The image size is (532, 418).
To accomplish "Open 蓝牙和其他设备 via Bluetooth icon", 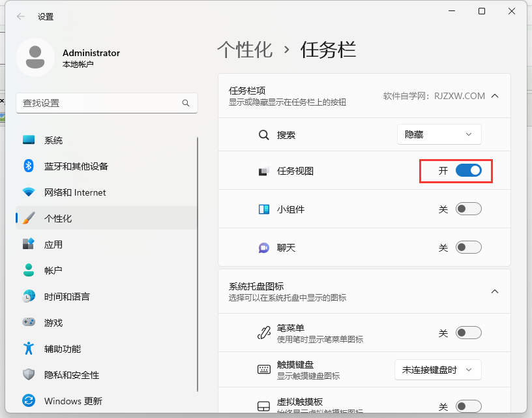I will pos(28,166).
